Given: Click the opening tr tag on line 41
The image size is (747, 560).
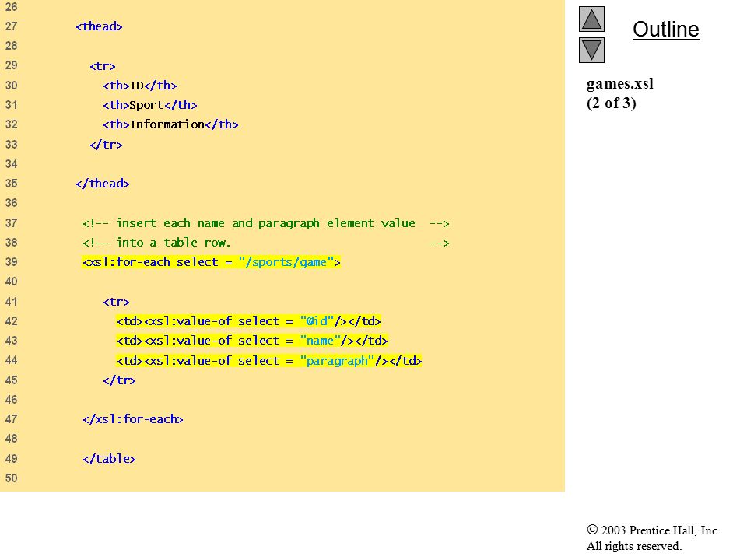Looking at the screenshot, I should [x=116, y=302].
